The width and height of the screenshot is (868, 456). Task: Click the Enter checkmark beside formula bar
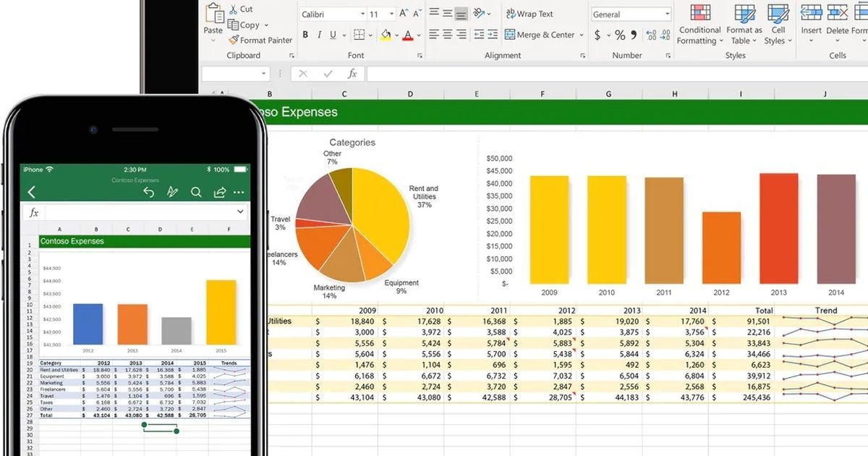tap(328, 74)
